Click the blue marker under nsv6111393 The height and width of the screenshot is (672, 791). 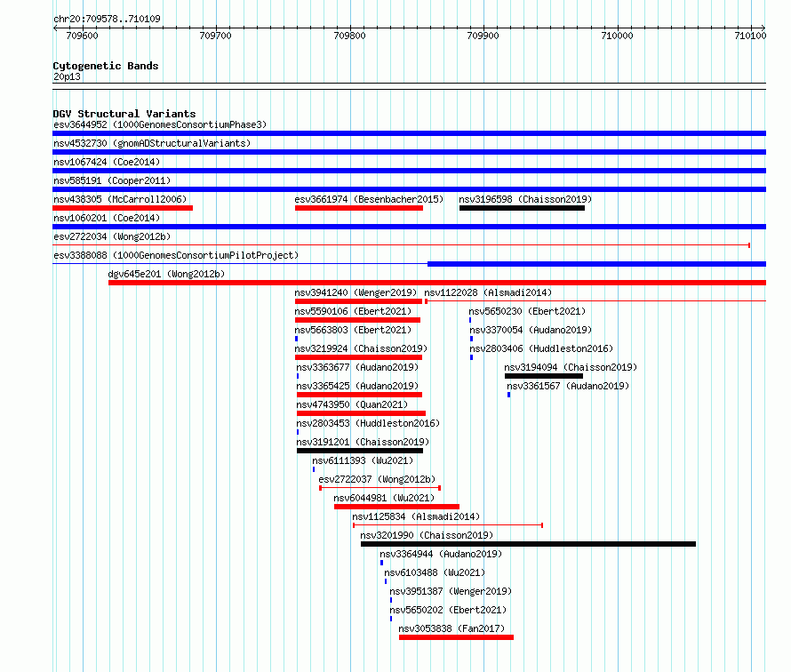[x=313, y=469]
